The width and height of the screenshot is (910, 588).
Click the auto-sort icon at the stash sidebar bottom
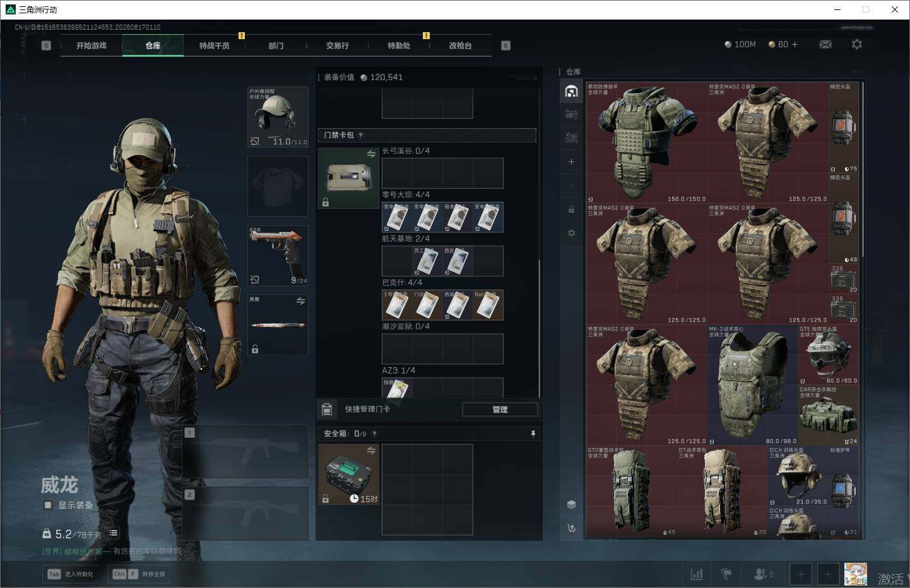[x=571, y=528]
